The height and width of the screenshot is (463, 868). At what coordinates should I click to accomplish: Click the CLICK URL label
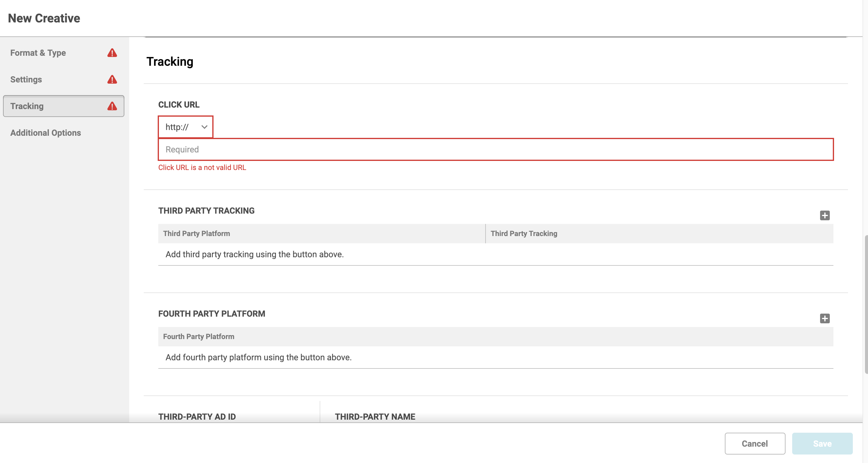(x=179, y=105)
